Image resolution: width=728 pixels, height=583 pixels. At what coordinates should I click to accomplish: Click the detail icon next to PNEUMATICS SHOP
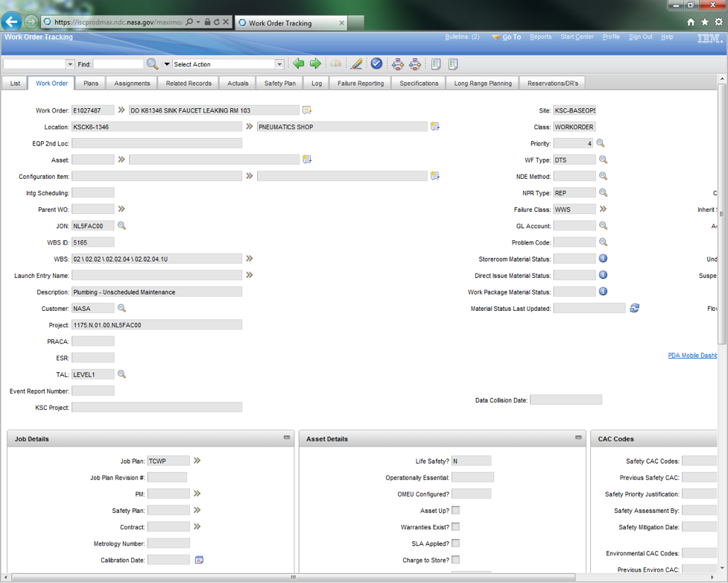(434, 126)
